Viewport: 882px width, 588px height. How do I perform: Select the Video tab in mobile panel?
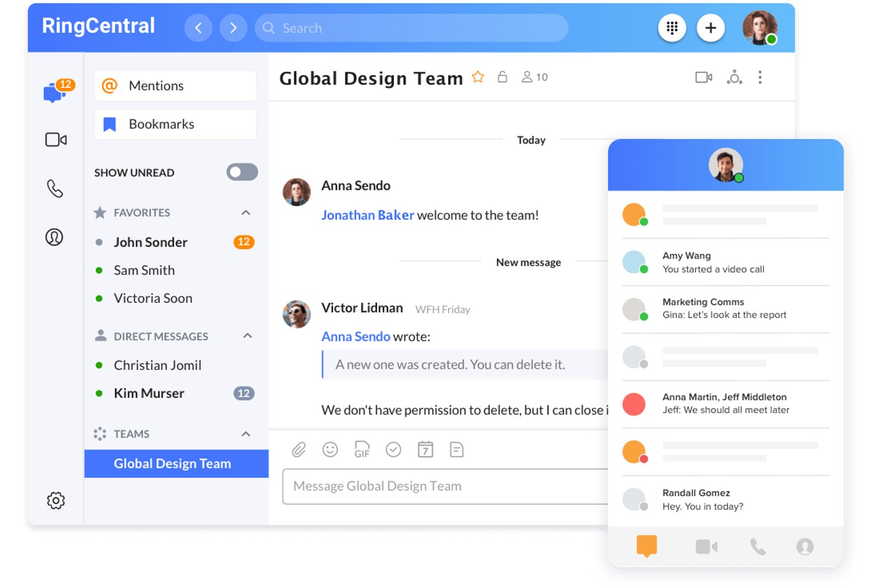707,546
